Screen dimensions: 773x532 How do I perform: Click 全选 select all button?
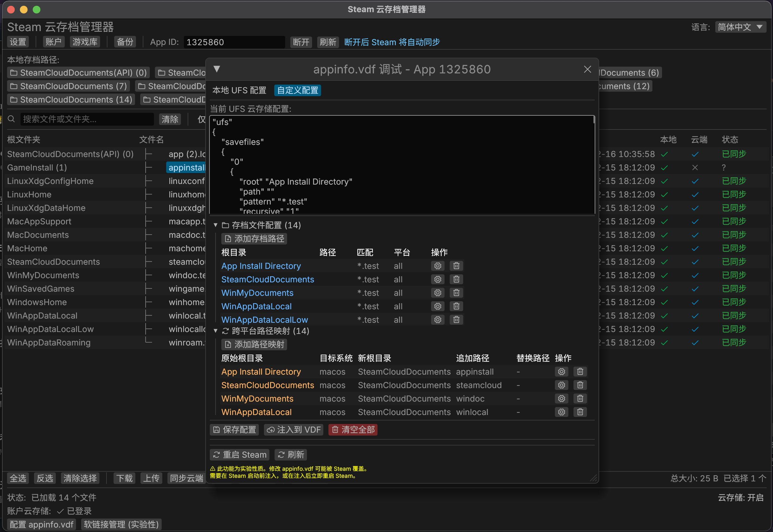18,478
